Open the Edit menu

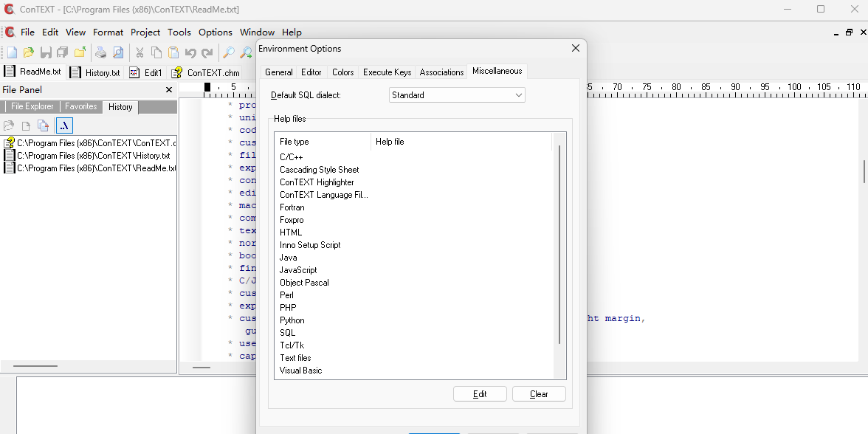click(x=50, y=32)
